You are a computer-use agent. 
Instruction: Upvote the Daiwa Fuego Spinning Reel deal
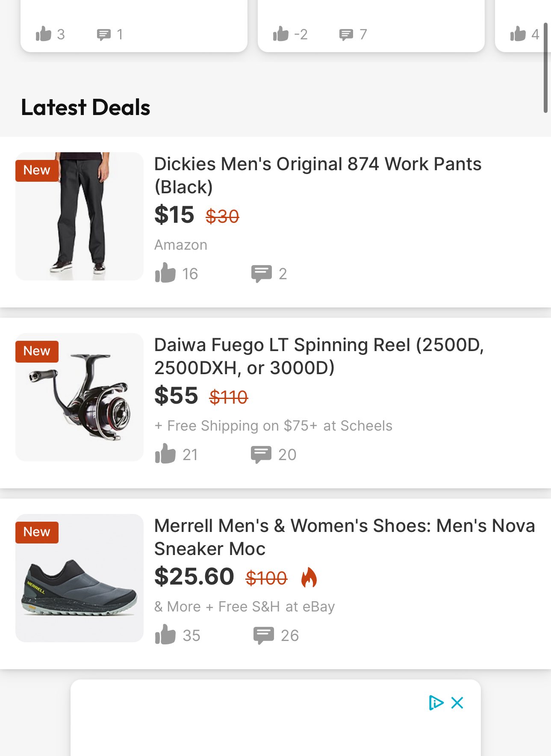click(165, 454)
